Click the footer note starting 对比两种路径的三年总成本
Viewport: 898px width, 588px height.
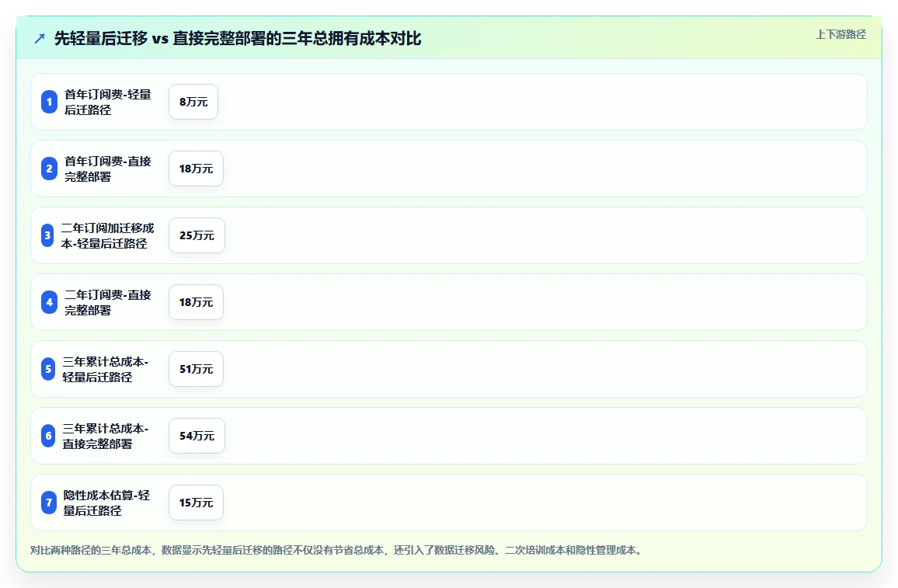337,550
